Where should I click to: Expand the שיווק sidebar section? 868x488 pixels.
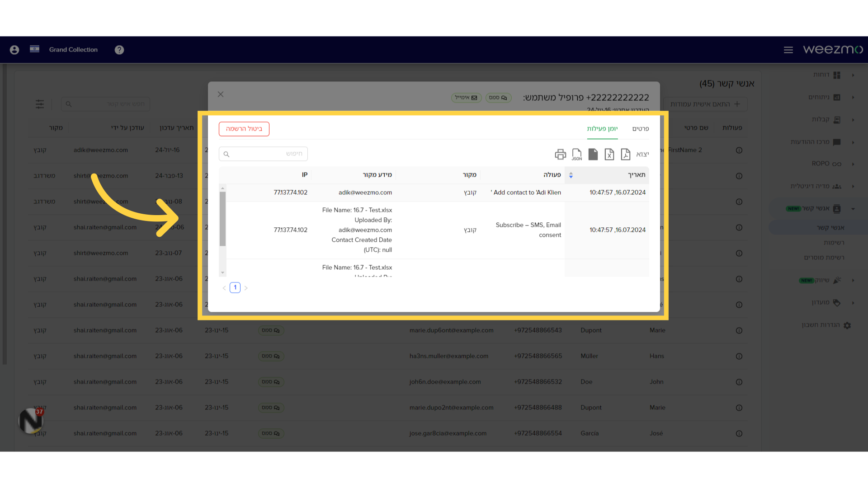853,281
